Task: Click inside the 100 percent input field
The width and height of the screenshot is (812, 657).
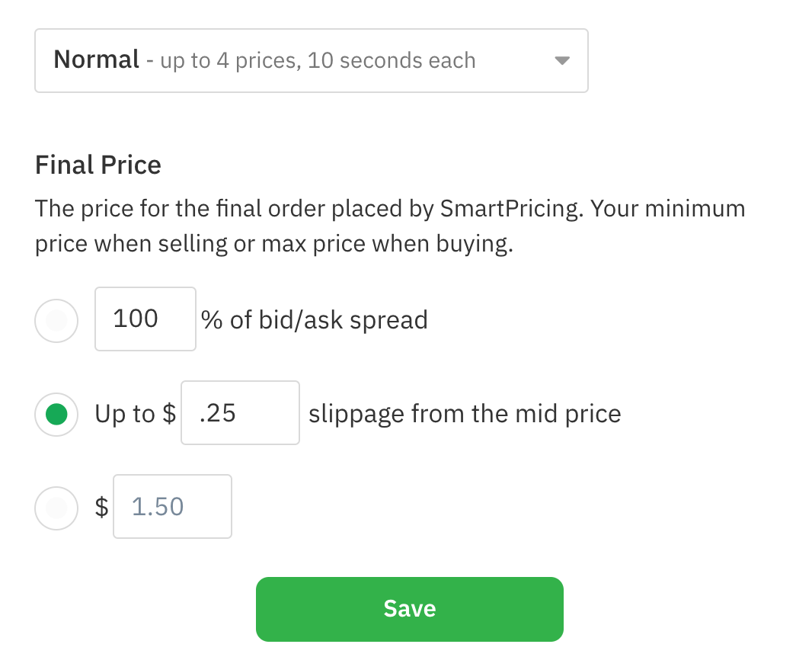Action: pyautogui.click(x=145, y=319)
